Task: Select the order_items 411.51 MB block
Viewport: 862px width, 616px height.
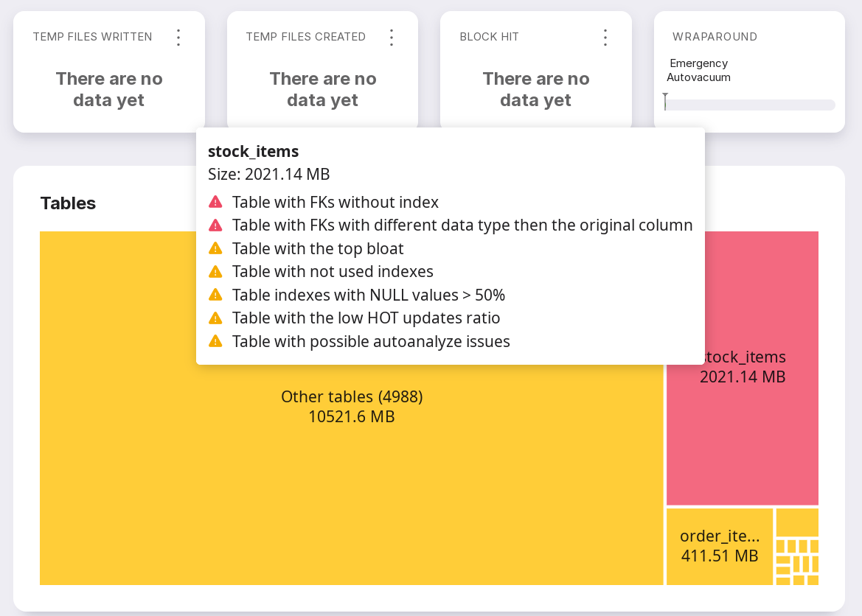Action: click(719, 546)
